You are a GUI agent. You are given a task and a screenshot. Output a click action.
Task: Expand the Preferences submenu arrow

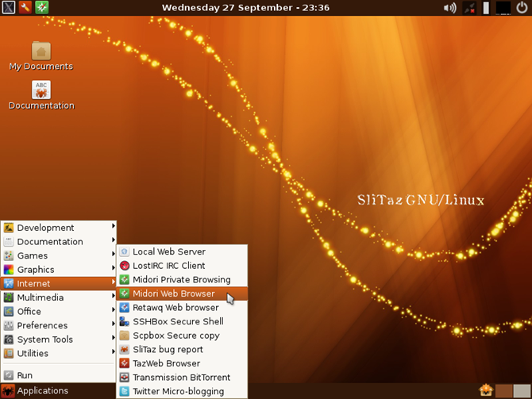click(x=114, y=324)
